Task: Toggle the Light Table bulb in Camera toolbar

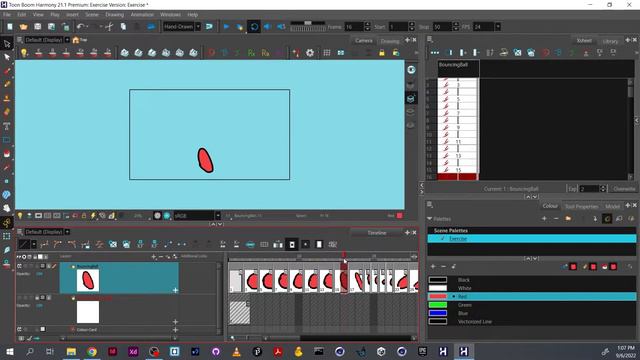Action: 24,53
